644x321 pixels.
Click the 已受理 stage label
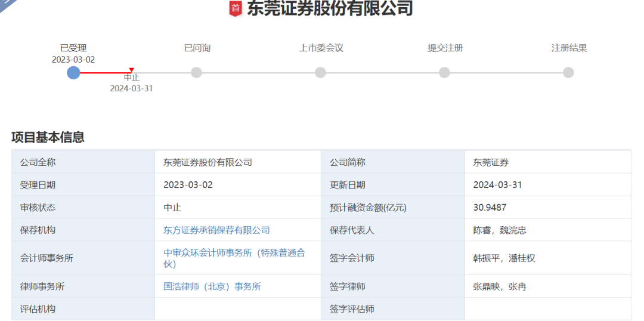click(73, 48)
